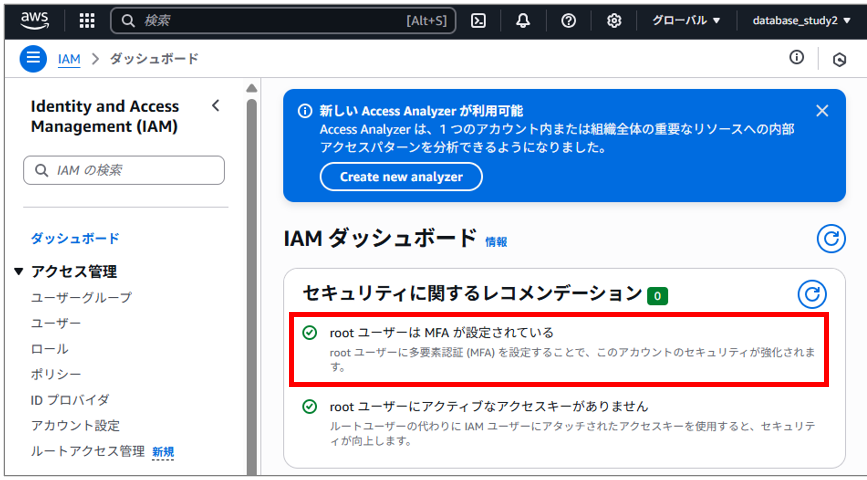Open アカウント設定 in the sidebar

(x=75, y=425)
